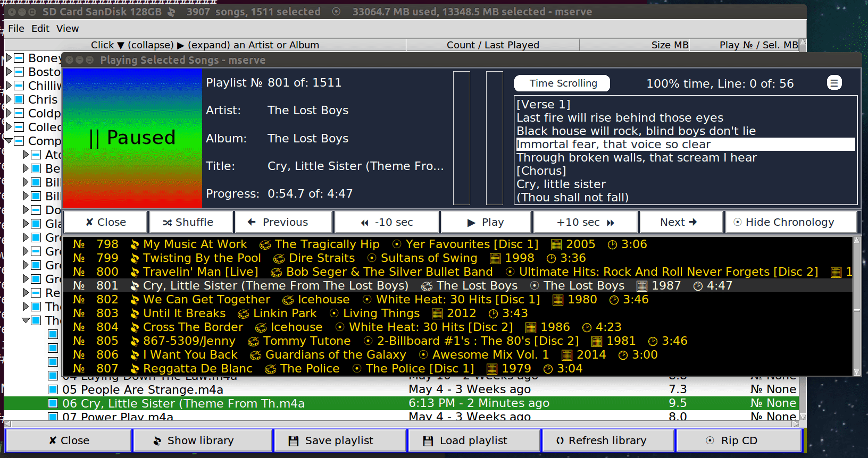Shuffle the playlist

[x=190, y=222]
